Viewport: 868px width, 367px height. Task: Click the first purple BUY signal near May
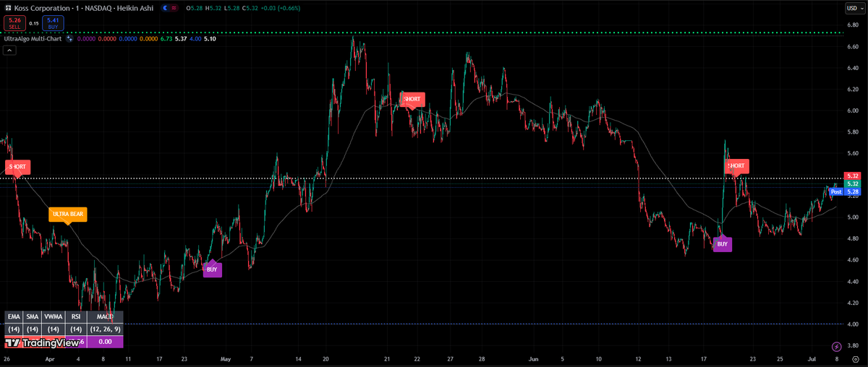tap(212, 269)
